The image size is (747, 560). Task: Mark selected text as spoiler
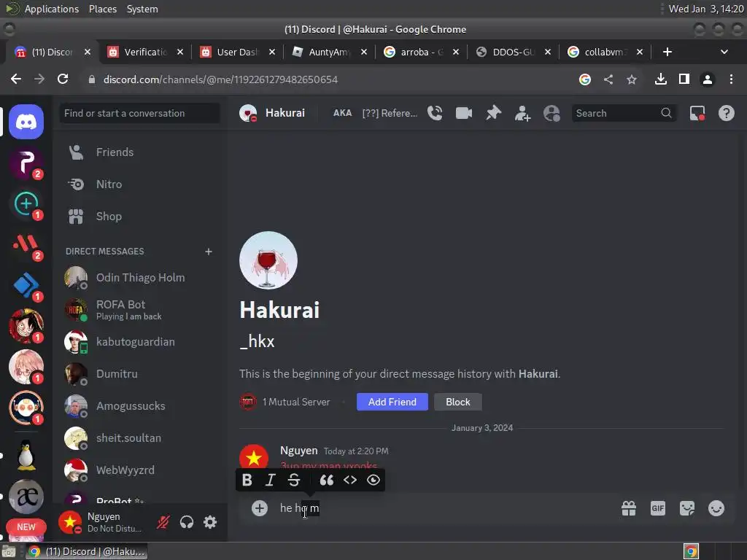(x=373, y=480)
